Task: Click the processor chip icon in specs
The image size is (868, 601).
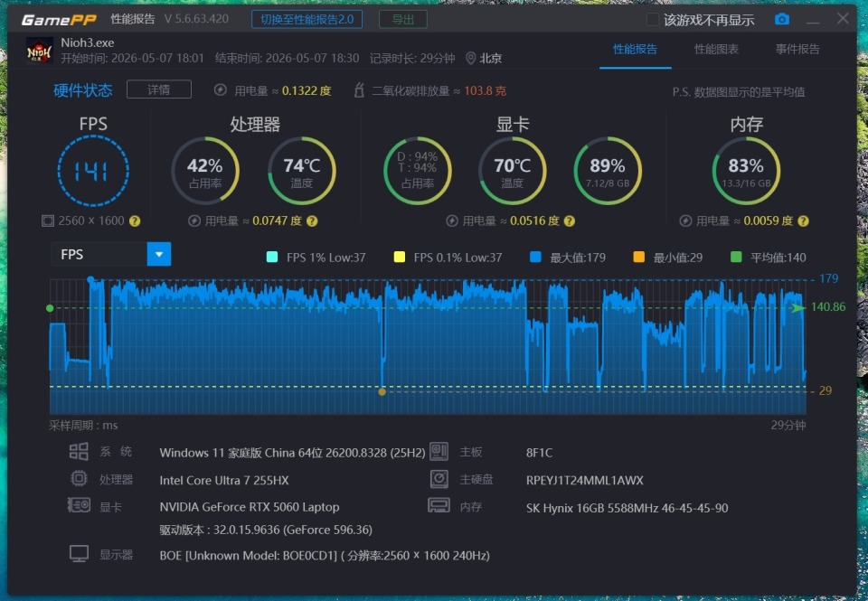Action: pyautogui.click(x=79, y=478)
